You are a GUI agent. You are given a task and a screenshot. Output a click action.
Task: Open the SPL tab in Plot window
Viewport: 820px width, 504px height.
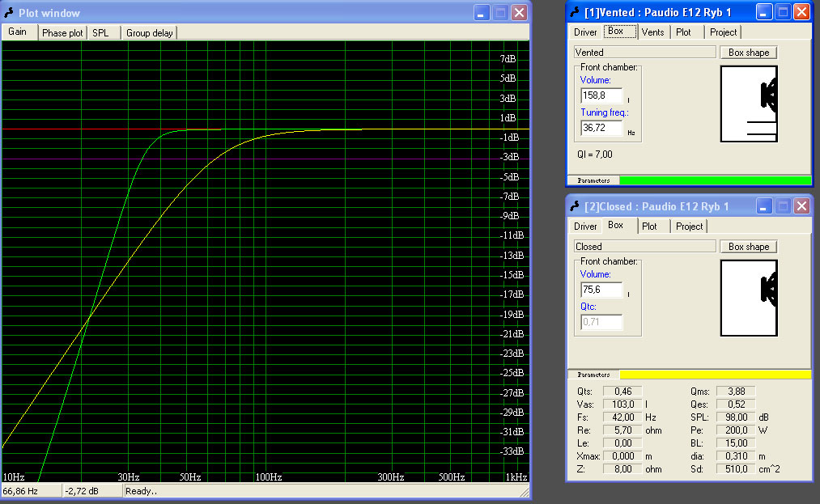[104, 33]
